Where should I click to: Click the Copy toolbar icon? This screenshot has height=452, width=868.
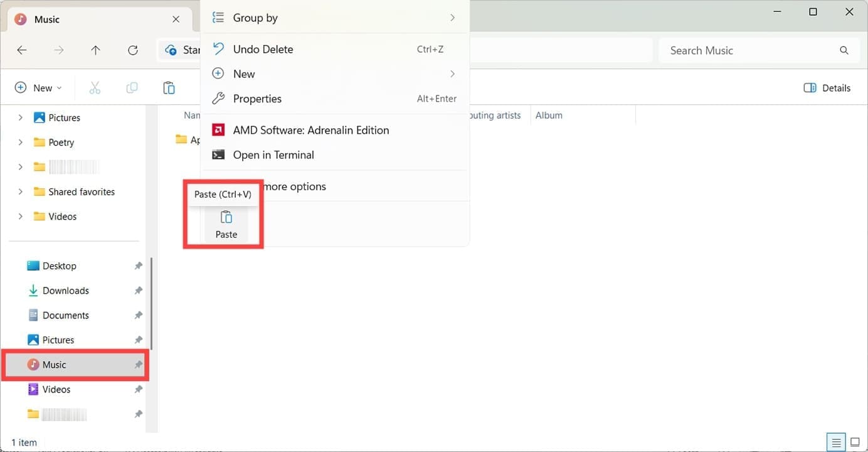coord(132,88)
